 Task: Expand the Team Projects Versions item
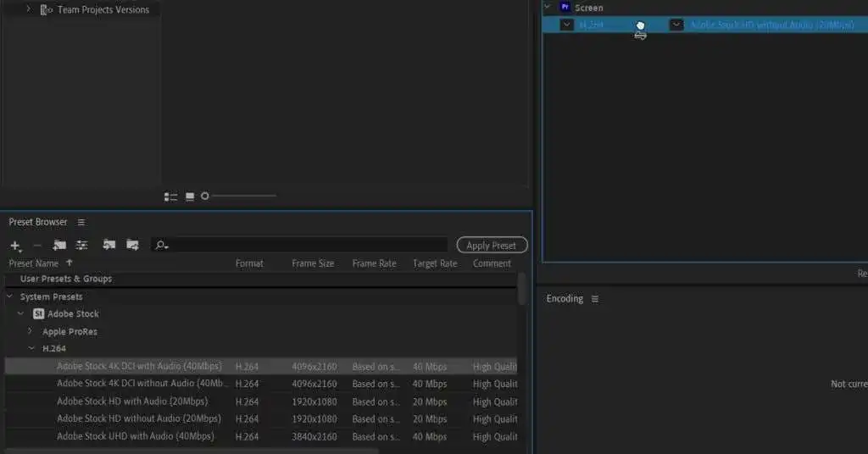pos(28,8)
